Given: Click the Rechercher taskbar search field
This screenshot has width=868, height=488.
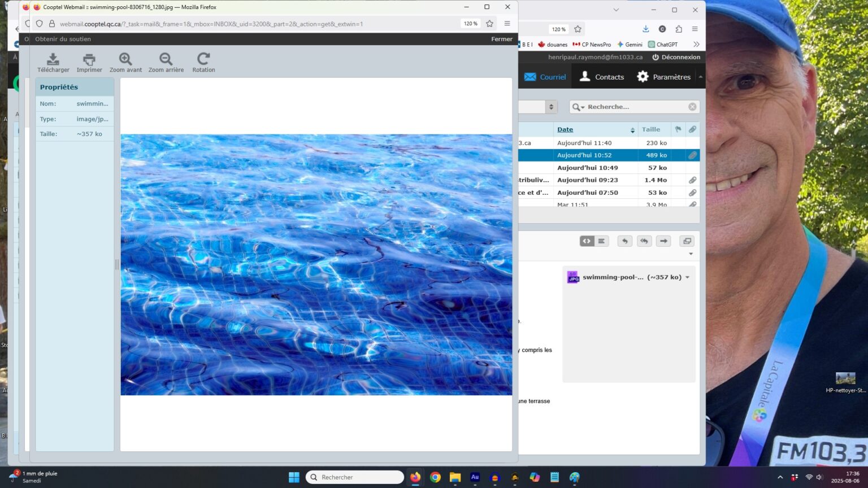Looking at the screenshot, I should click(x=355, y=477).
